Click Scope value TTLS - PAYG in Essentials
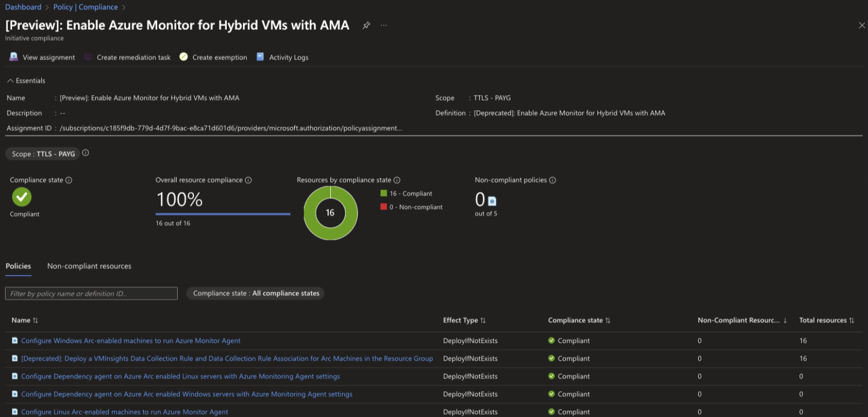The width and height of the screenshot is (868, 417). [492, 98]
